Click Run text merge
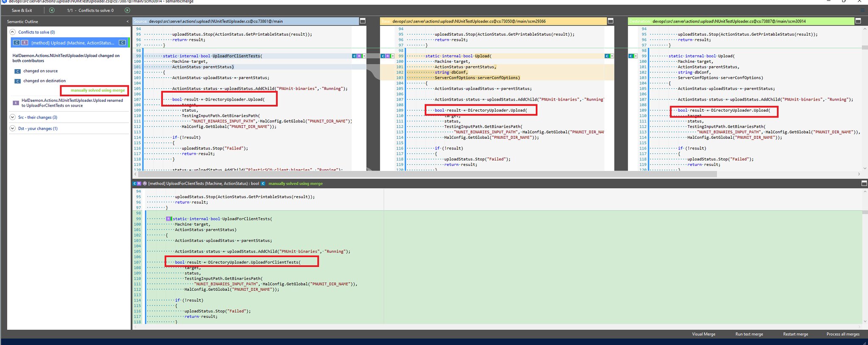The width and height of the screenshot is (868, 345). 749,334
